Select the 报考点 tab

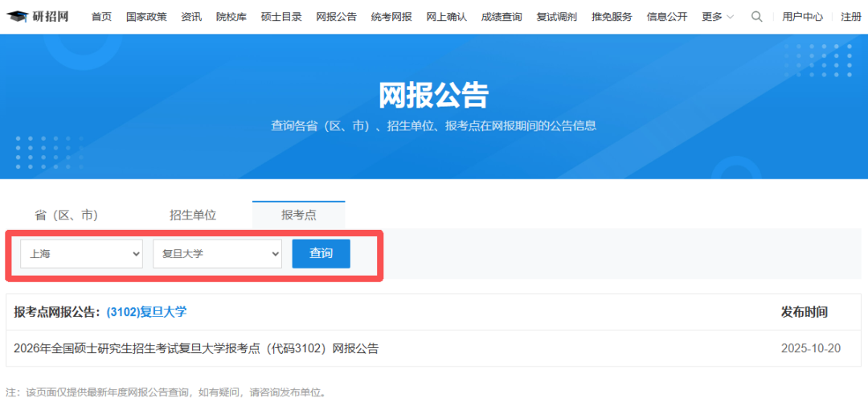pyautogui.click(x=298, y=215)
